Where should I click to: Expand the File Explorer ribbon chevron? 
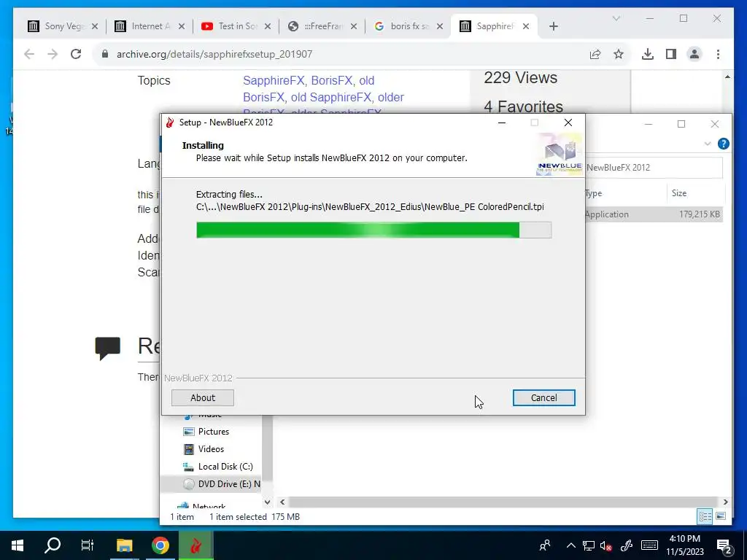(x=708, y=144)
